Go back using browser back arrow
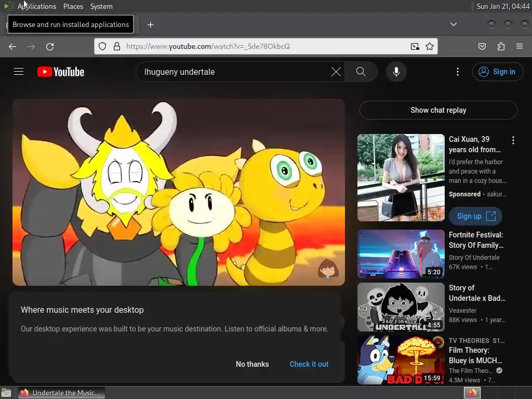This screenshot has height=399, width=532. [x=12, y=46]
